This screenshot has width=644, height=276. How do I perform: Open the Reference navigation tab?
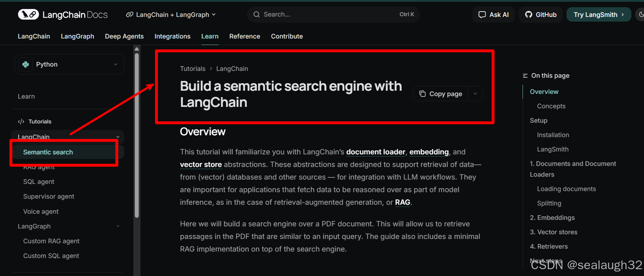[245, 36]
